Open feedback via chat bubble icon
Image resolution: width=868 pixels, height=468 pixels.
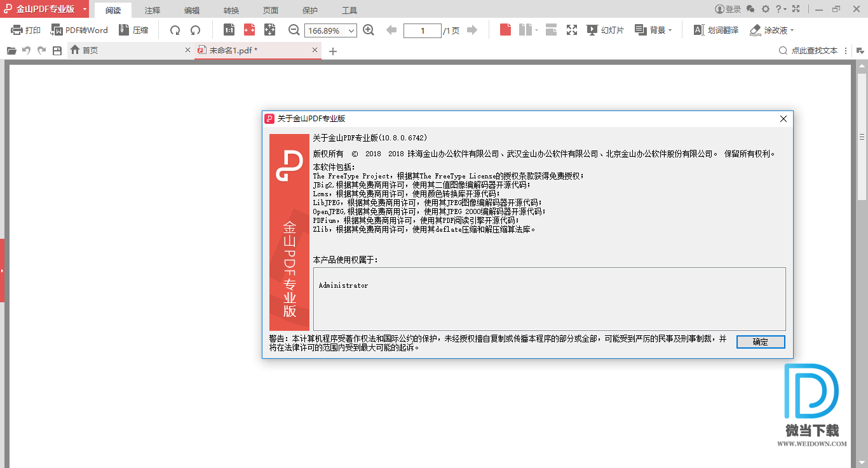(750, 10)
